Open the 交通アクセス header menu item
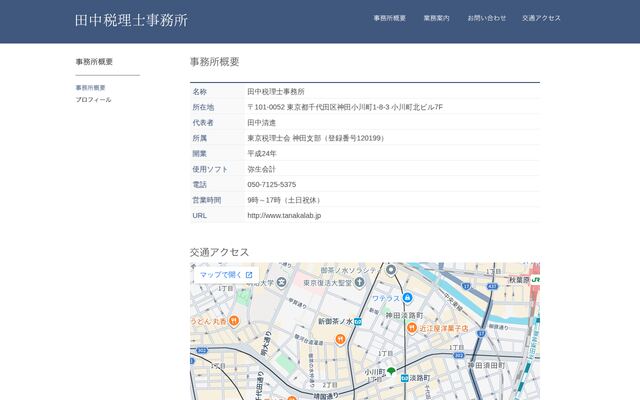 pyautogui.click(x=541, y=18)
